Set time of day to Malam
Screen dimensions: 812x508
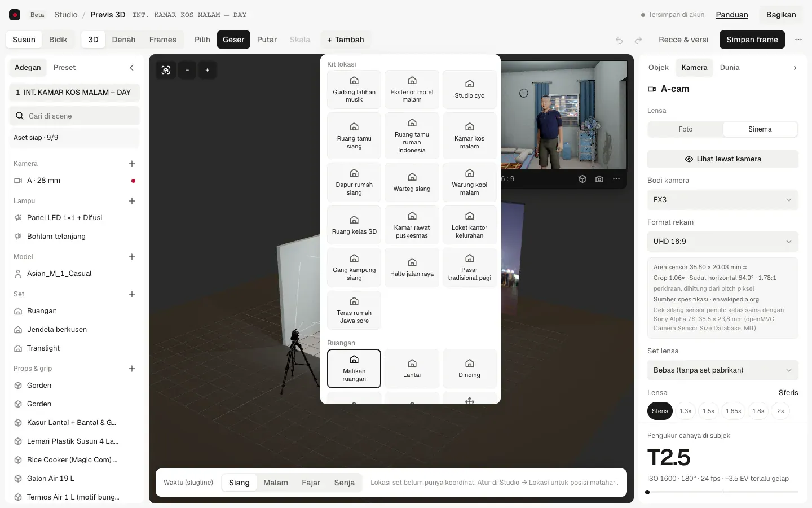click(x=276, y=483)
